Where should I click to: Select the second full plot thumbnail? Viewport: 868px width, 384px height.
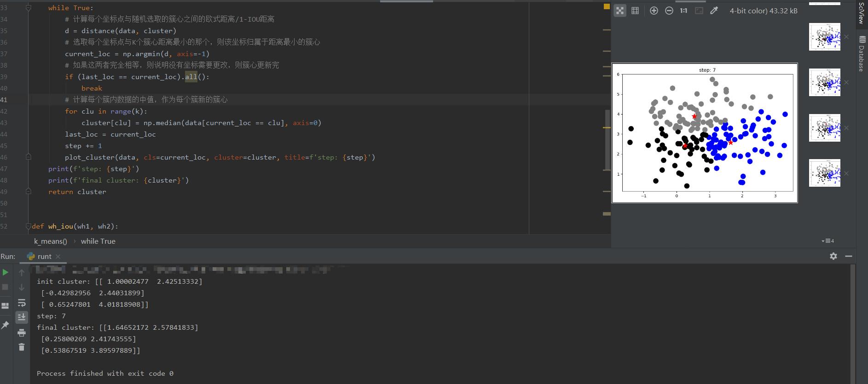(x=824, y=82)
